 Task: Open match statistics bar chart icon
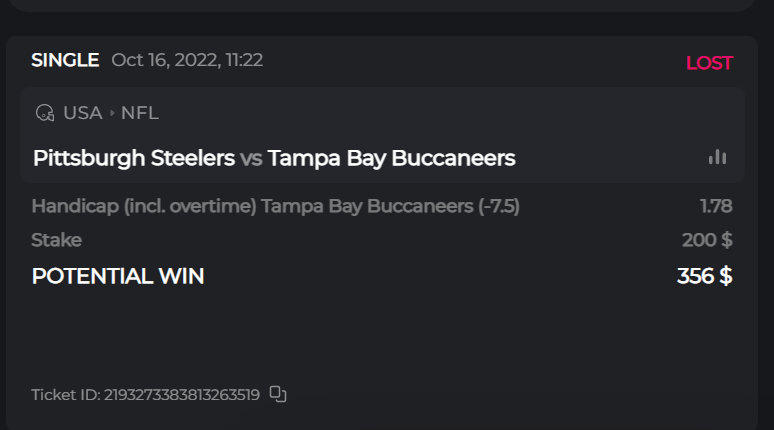(x=717, y=157)
